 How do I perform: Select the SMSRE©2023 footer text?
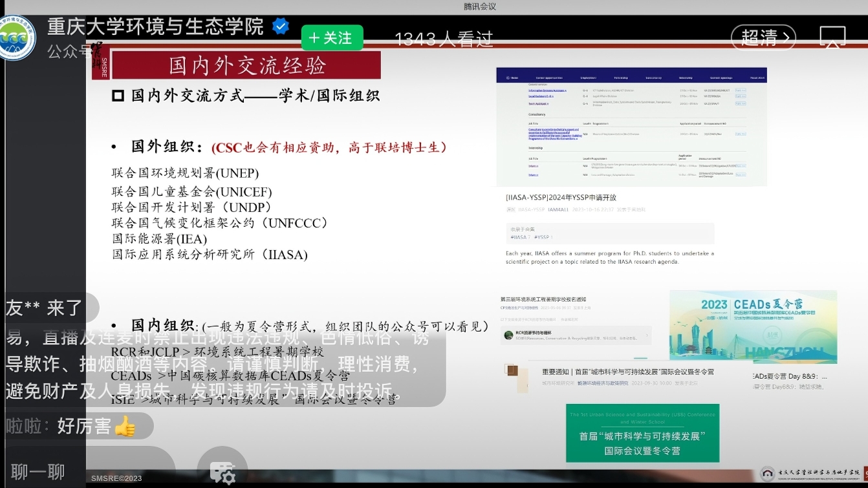[x=116, y=478]
